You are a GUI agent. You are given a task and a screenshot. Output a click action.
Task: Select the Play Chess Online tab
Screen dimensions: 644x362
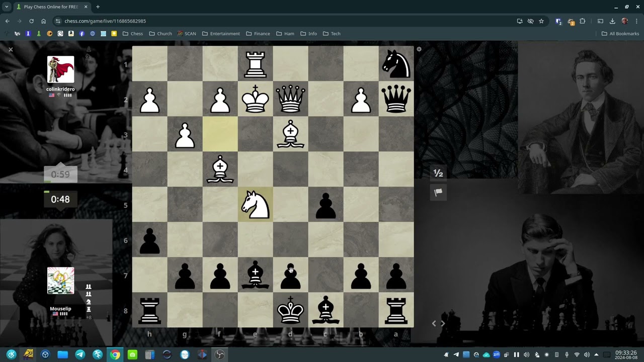click(x=52, y=7)
